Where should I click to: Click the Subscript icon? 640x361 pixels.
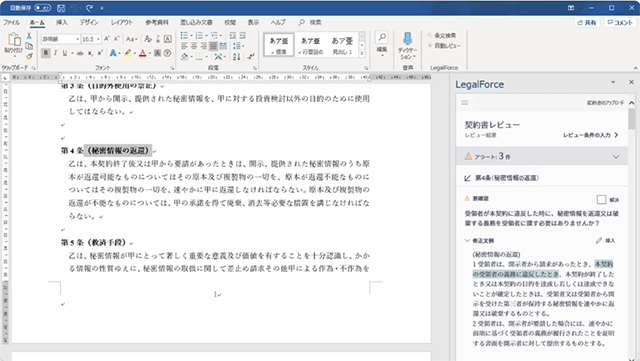coord(90,53)
